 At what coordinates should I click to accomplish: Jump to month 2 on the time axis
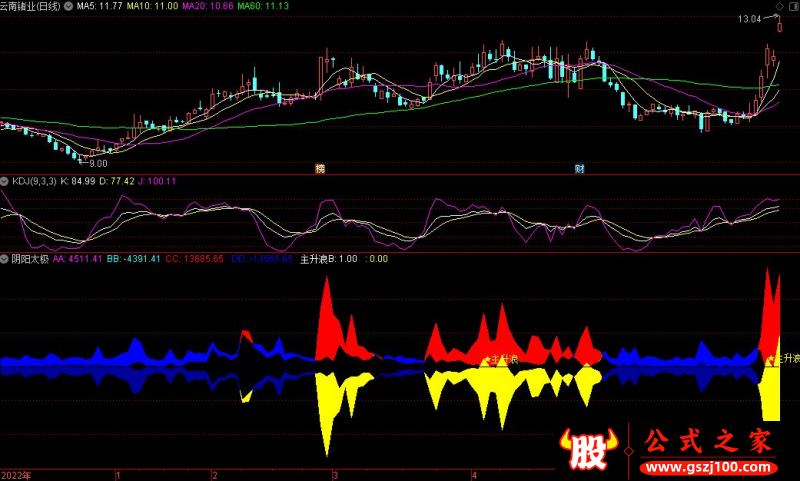point(214,475)
